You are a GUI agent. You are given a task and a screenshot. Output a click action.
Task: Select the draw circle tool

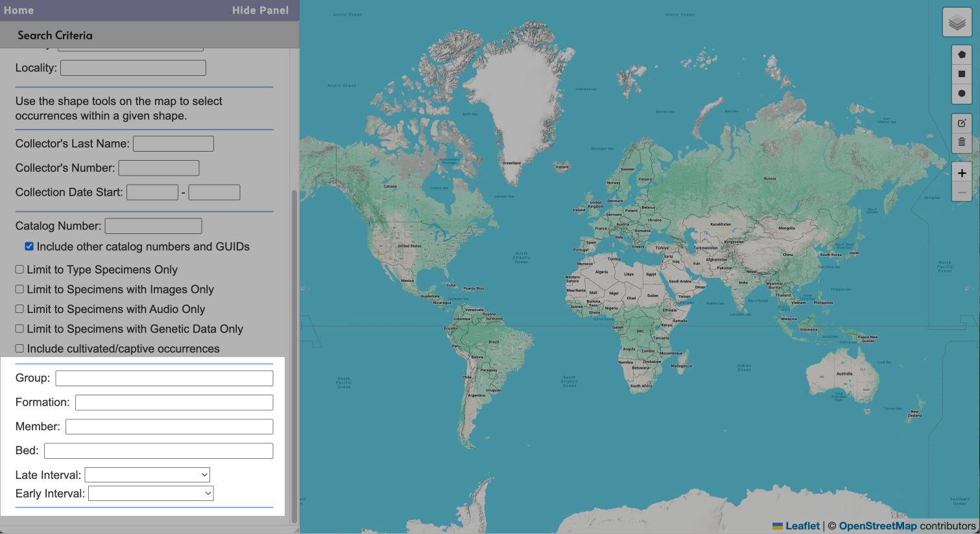(961, 93)
